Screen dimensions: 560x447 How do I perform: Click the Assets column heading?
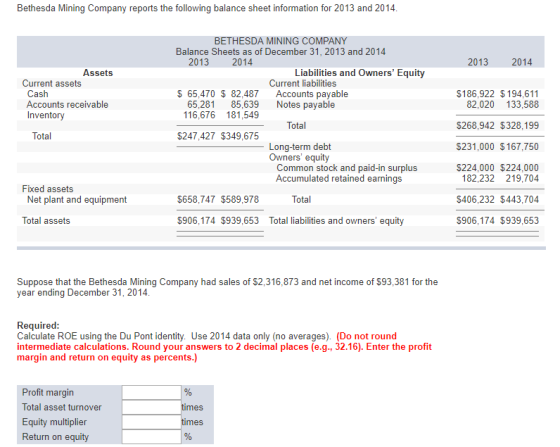point(98,73)
